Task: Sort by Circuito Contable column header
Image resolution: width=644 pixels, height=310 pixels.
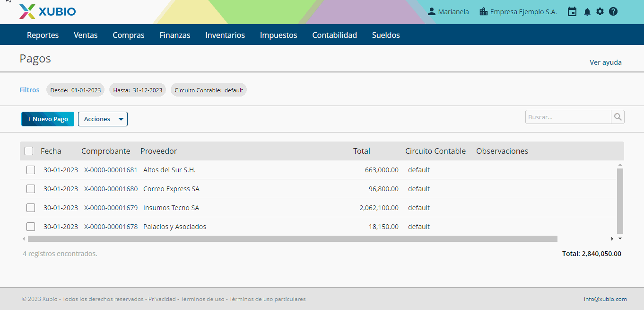Action: [x=435, y=151]
